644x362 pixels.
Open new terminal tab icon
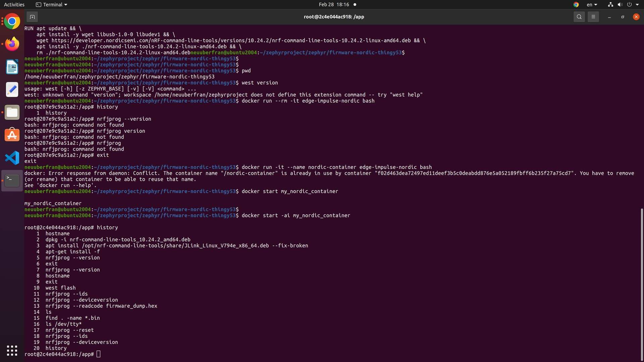32,17
